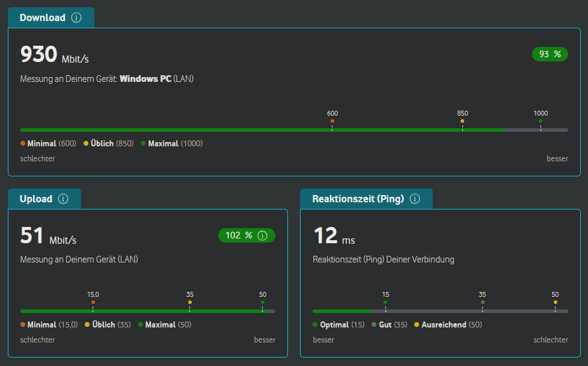Click the green 93% badge
Viewport: 588px width, 366px height.
point(550,54)
